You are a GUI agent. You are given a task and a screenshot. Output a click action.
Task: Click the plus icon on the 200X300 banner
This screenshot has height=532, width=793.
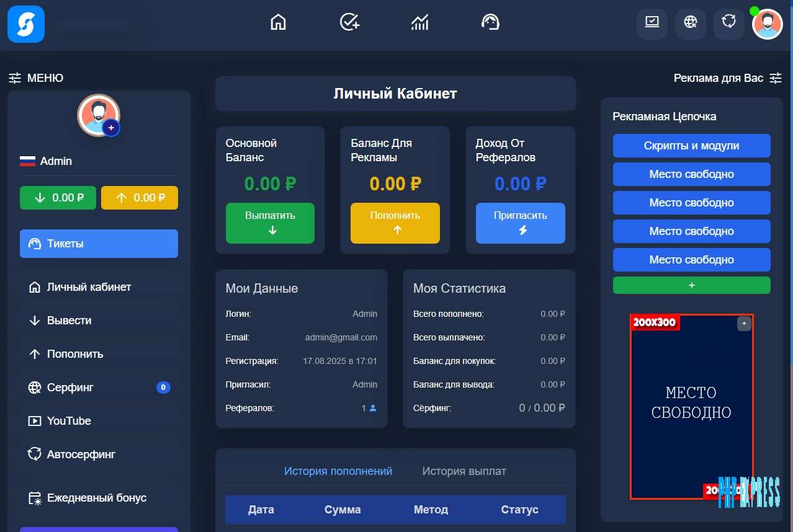coord(744,324)
